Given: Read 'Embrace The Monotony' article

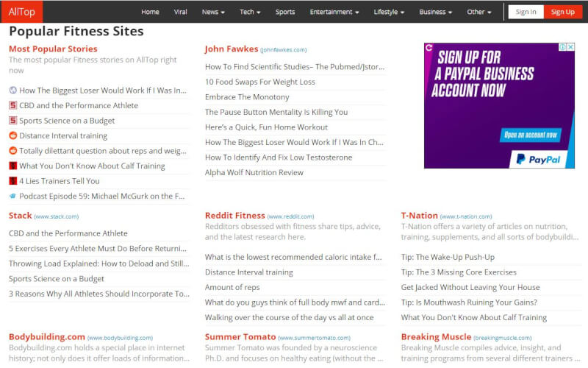Looking at the screenshot, I should pos(247,97).
